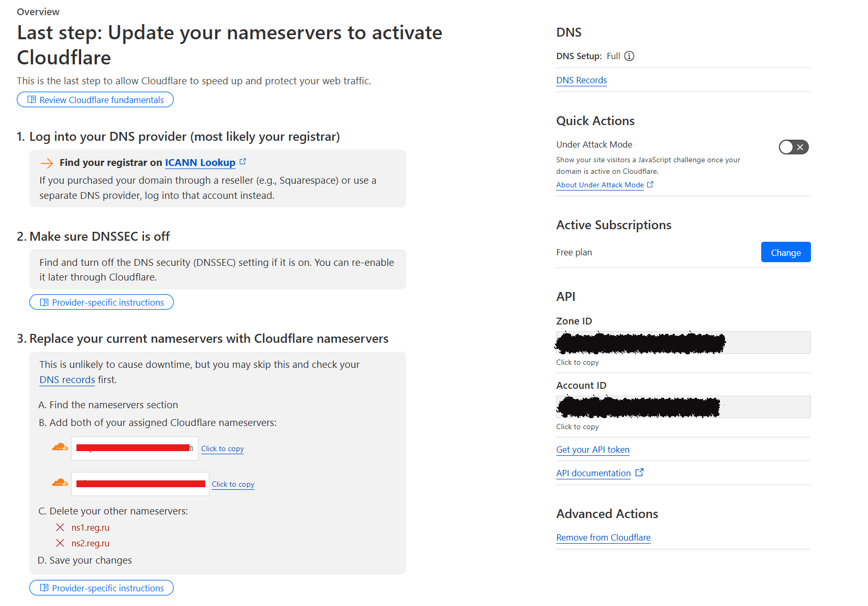
Task: Follow the DNS records link in step 3
Action: pyautogui.click(x=67, y=379)
